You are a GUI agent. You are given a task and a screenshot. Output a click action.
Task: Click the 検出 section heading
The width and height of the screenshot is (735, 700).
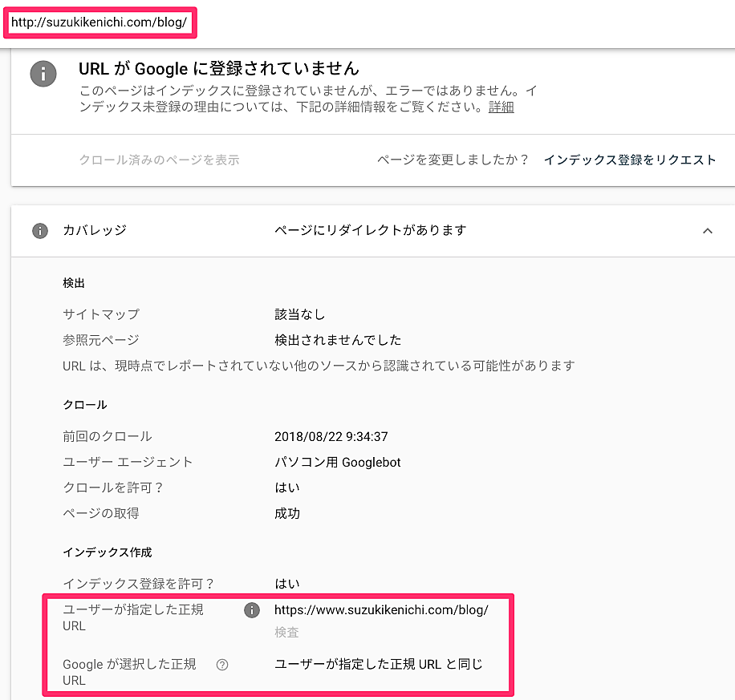click(74, 283)
